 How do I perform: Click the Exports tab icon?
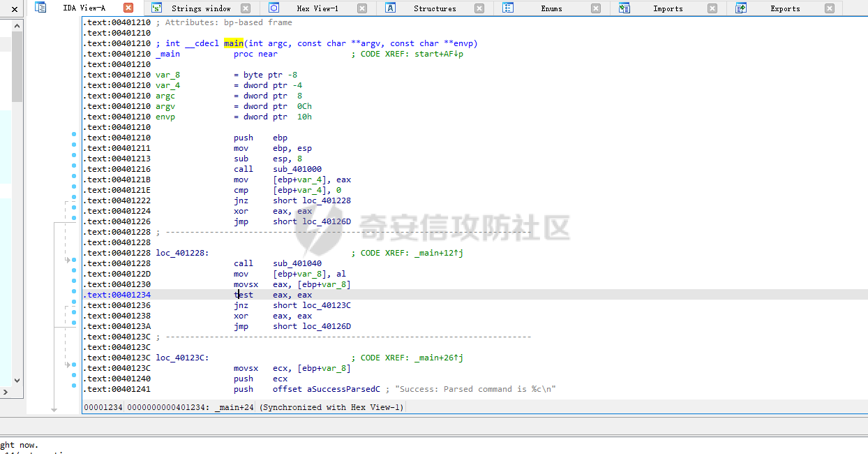coord(741,8)
